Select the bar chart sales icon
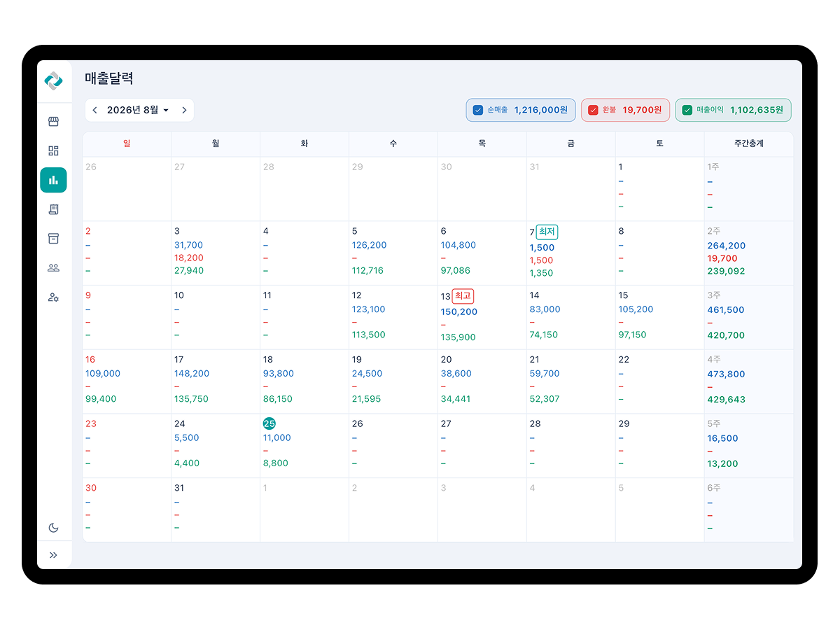 53,180
